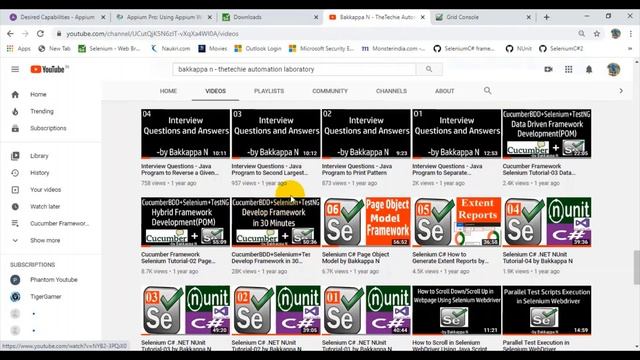Image resolution: width=640 pixels, height=360 pixels.
Task: Open the CHANNELS channel tab
Action: pos(391,91)
